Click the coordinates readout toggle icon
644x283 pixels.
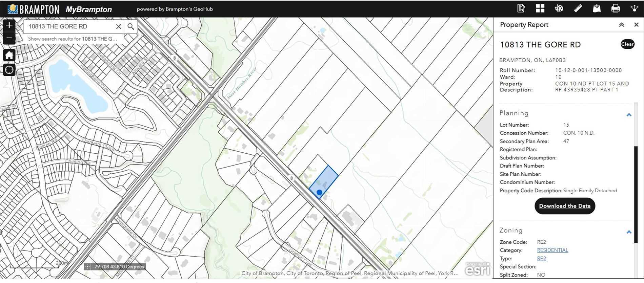87,267
